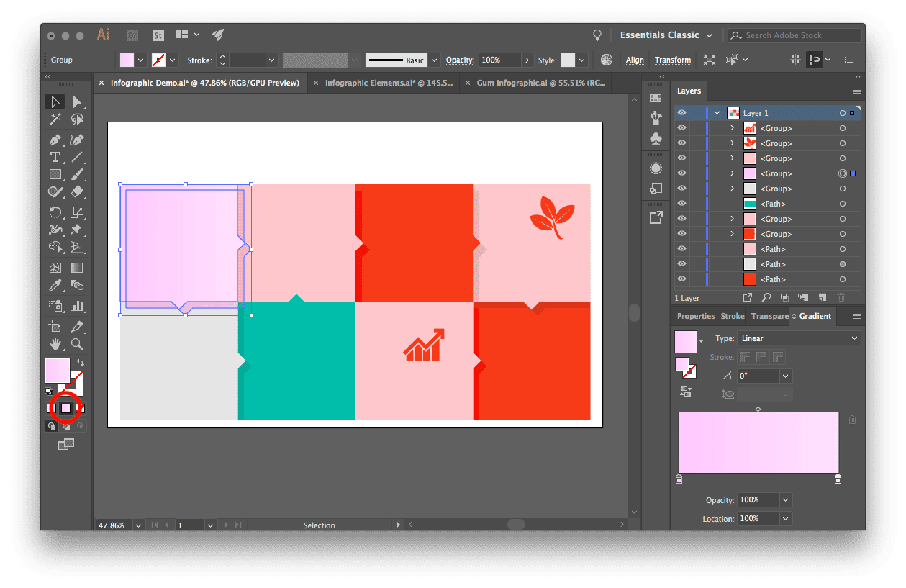Screen dimensions: 906x588
Task: Select the Zoom magnifier tool
Action: (x=77, y=344)
